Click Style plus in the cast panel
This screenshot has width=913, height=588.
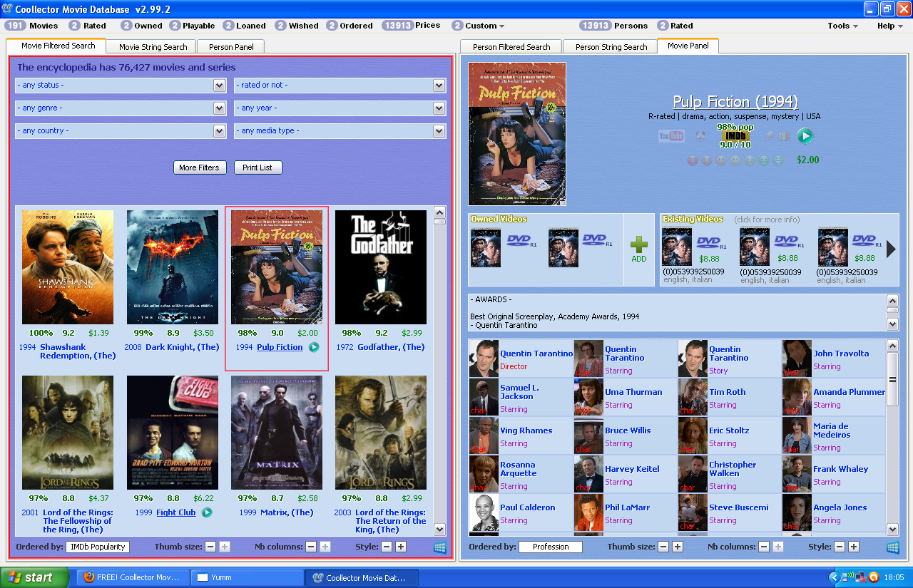coord(854,547)
